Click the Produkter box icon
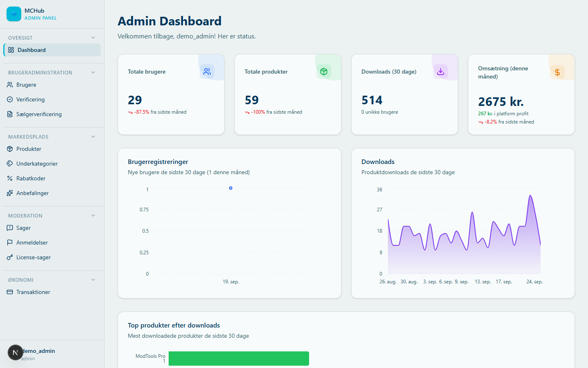The height and width of the screenshot is (368, 588). (10, 149)
